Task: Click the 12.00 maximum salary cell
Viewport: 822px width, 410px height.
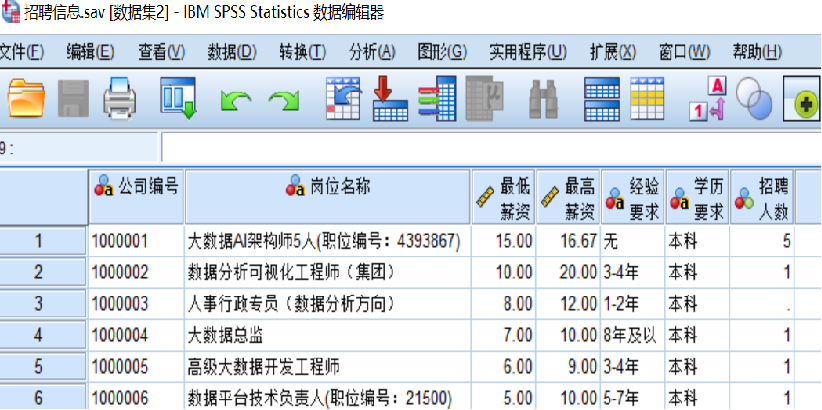Action: coord(568,304)
